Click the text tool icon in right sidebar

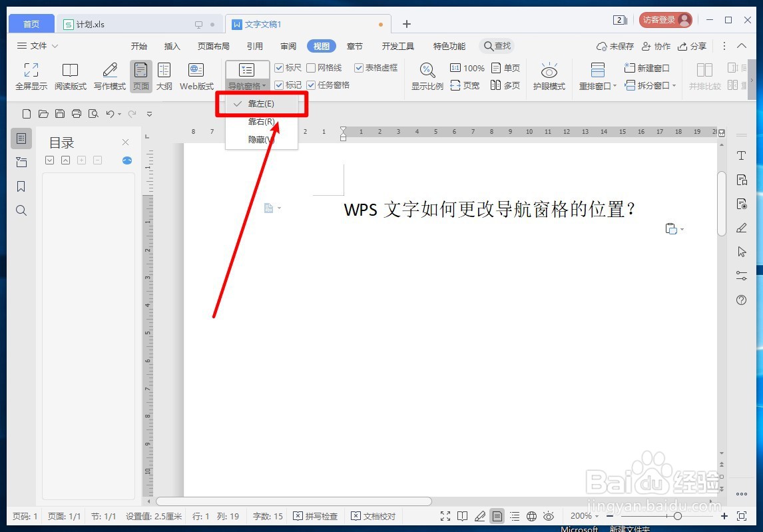pos(742,156)
